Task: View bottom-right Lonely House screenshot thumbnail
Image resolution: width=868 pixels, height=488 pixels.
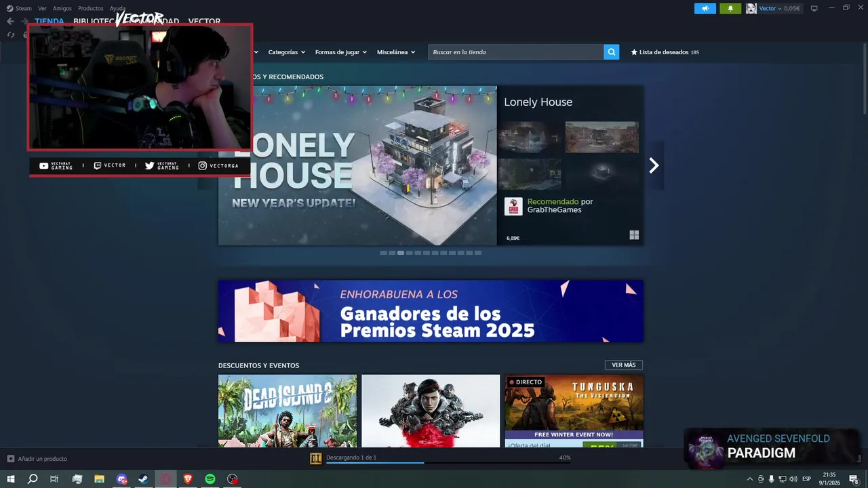Action: click(602, 174)
